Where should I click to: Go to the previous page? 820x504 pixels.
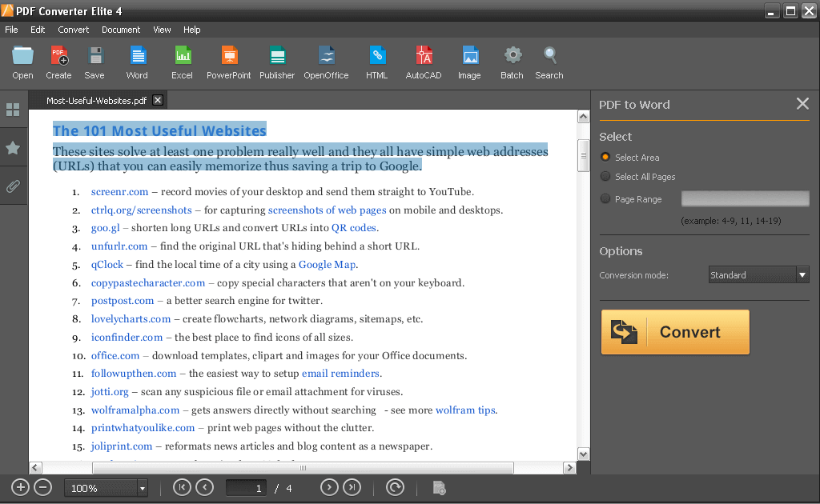[x=204, y=488]
